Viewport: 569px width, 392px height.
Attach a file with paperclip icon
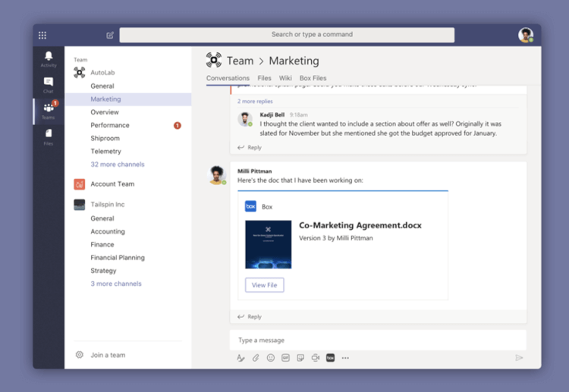pos(256,358)
